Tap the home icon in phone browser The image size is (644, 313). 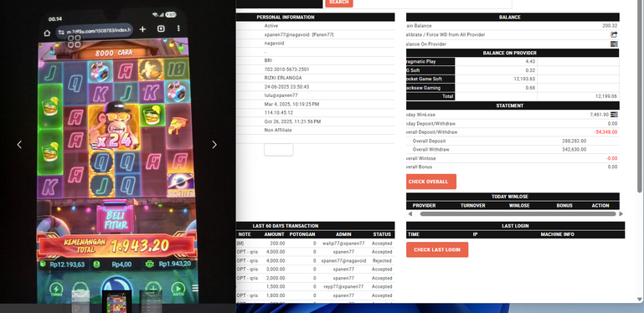tap(47, 33)
